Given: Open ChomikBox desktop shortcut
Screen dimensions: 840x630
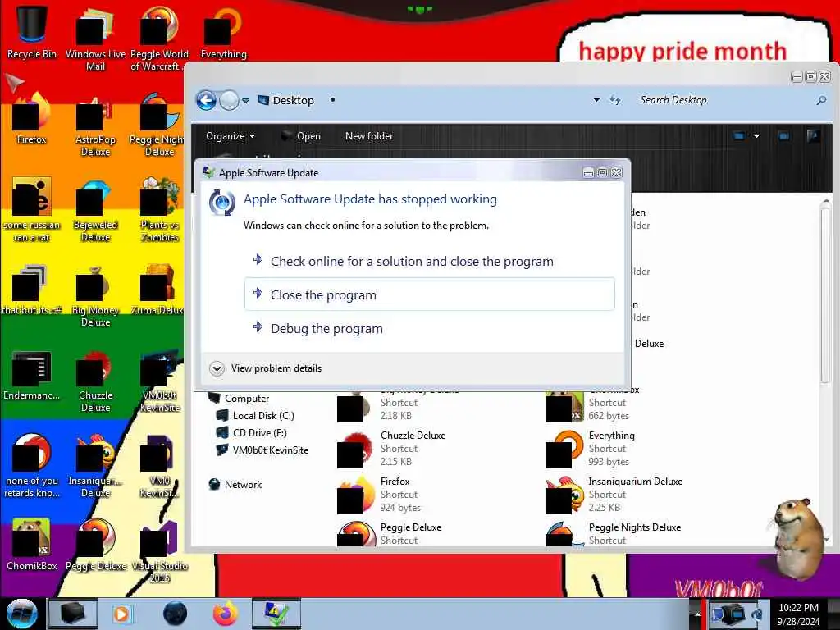Looking at the screenshot, I should click(32, 545).
